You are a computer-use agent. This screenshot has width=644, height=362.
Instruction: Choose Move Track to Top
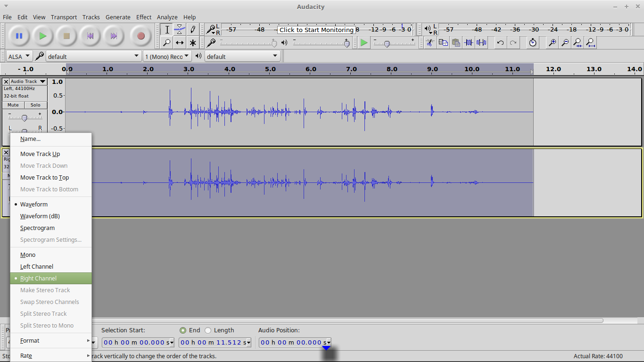click(51, 177)
